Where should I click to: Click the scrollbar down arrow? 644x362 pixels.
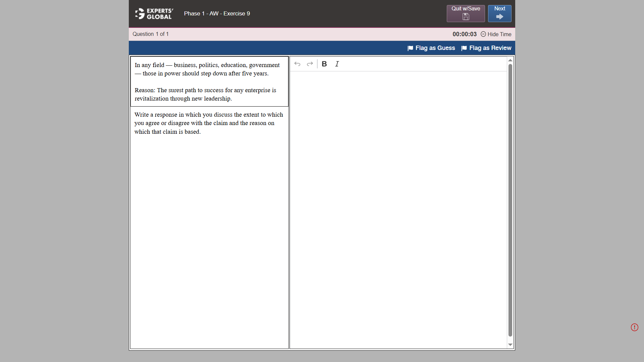(510, 345)
